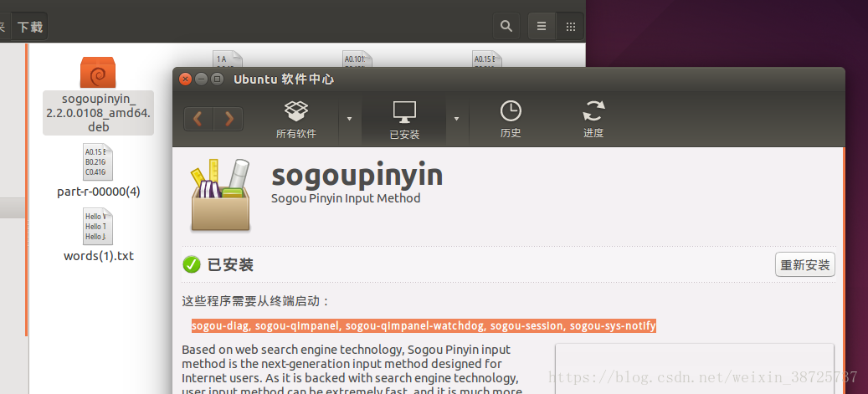Screen dimensions: 868x394
Task: Open the 所有软件 section
Action: click(x=296, y=119)
